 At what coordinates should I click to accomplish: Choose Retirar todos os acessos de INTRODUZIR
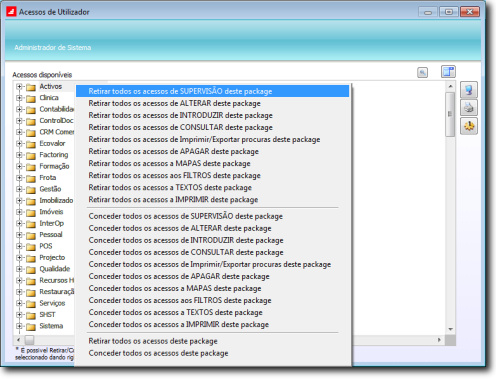(213, 115)
